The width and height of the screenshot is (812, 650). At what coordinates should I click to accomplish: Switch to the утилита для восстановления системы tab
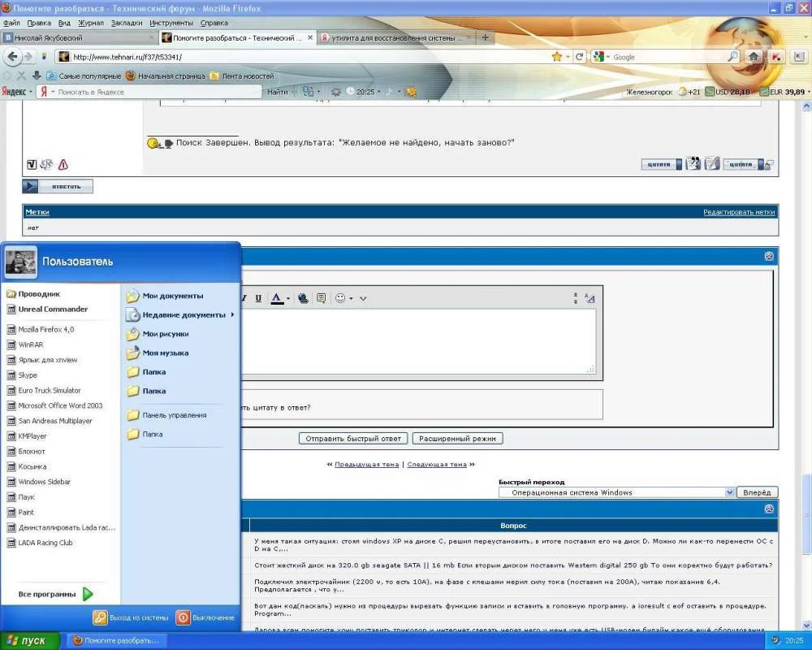[x=395, y=37]
